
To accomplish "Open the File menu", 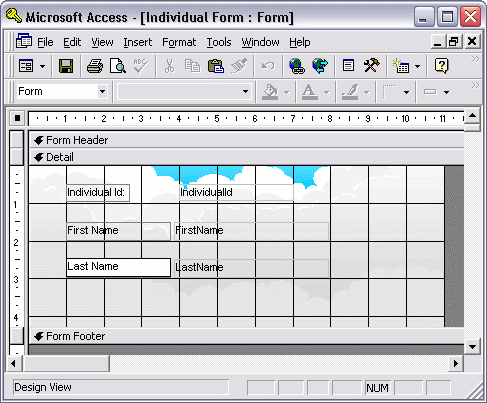I will click(x=45, y=42).
